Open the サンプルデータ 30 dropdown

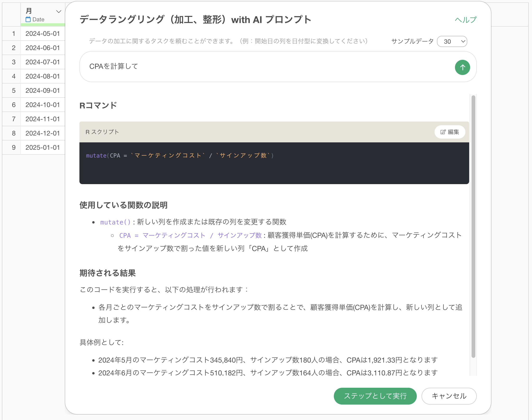point(452,41)
